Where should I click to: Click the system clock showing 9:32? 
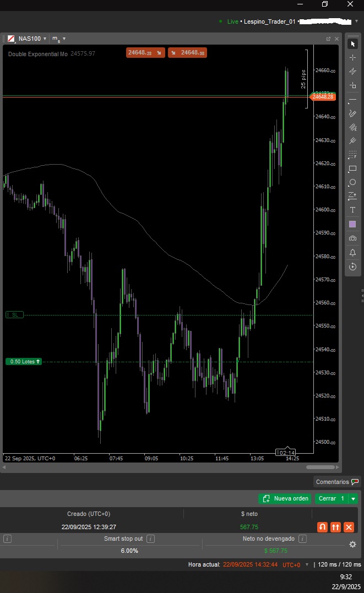(346, 576)
